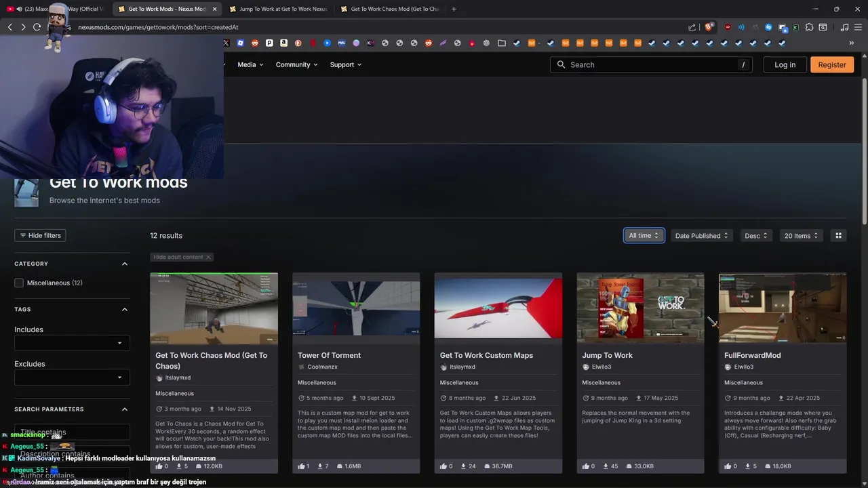This screenshot has width=868, height=488.
Task: Click 14 Nov 2025 date on Chaos Mod
Action: click(235, 409)
